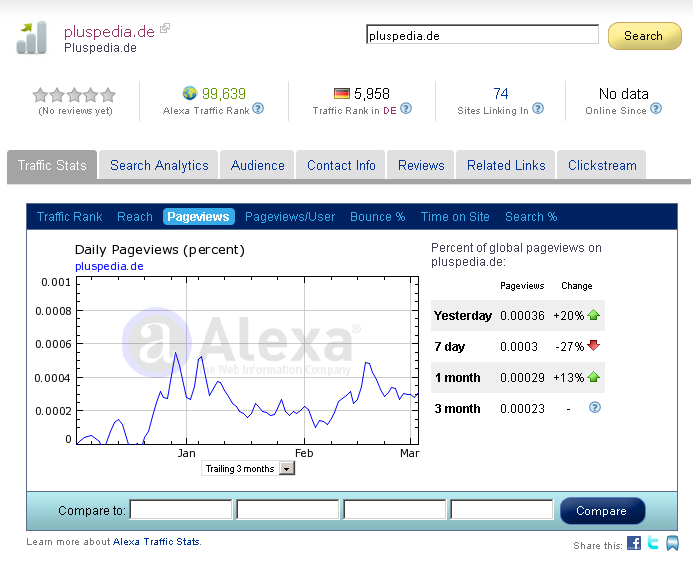Open the Alexa Traffic Stats link
Image resolution: width=693 pixels, height=566 pixels.
tap(156, 541)
